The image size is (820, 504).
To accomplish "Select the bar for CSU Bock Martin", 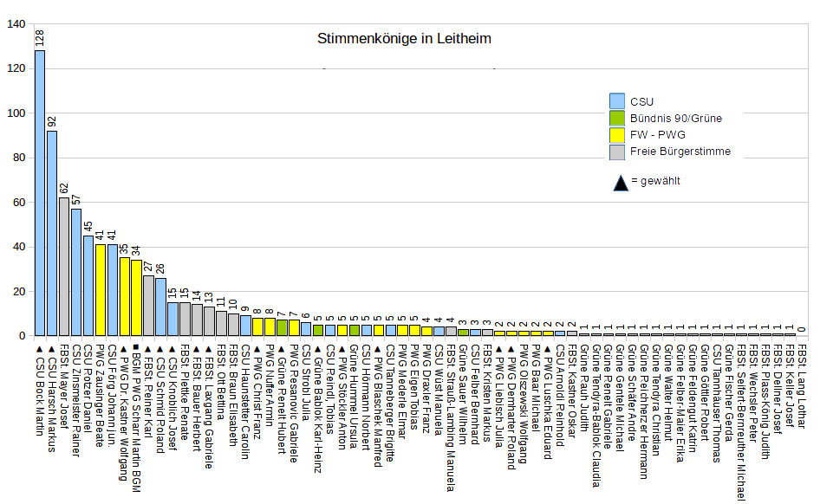I will 40,193.
